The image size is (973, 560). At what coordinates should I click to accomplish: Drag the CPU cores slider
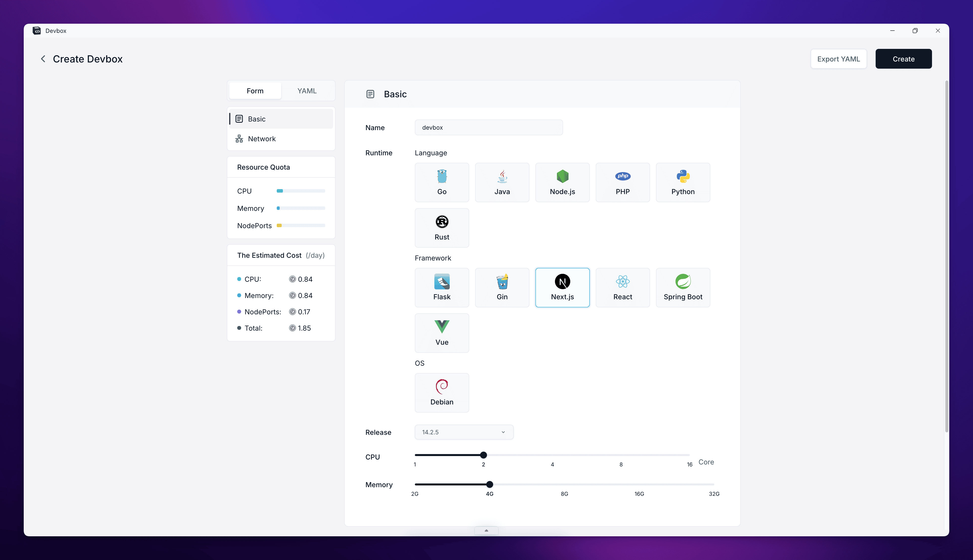coord(484,455)
